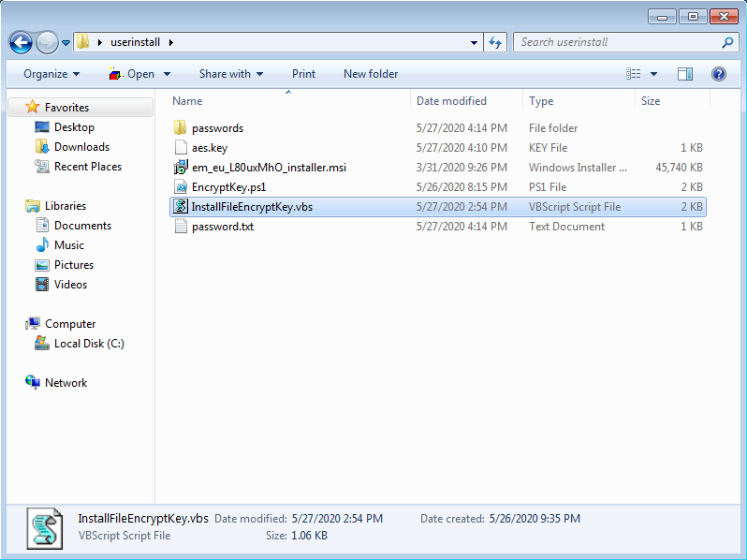Select the passwords folder name
The width and height of the screenshot is (747, 560).
click(218, 128)
